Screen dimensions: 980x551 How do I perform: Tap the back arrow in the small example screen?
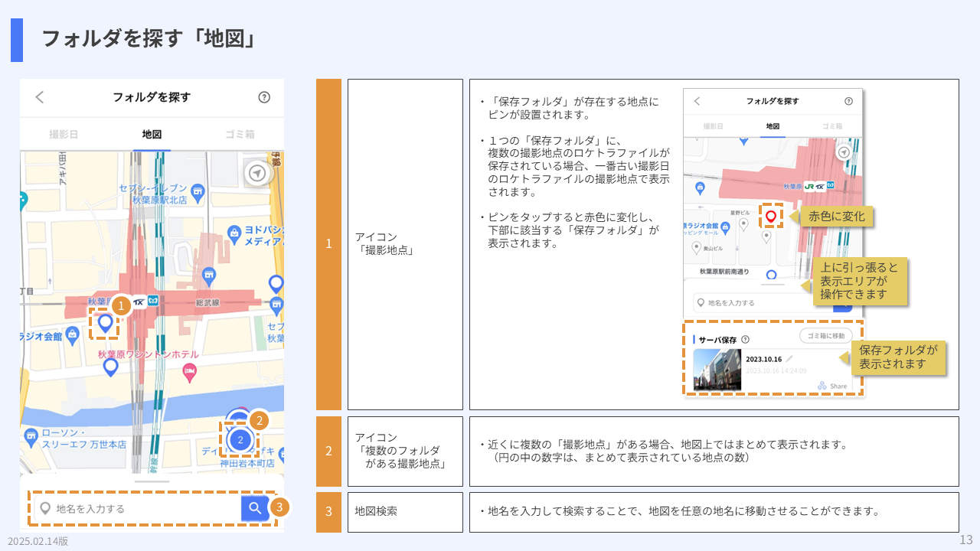[697, 101]
